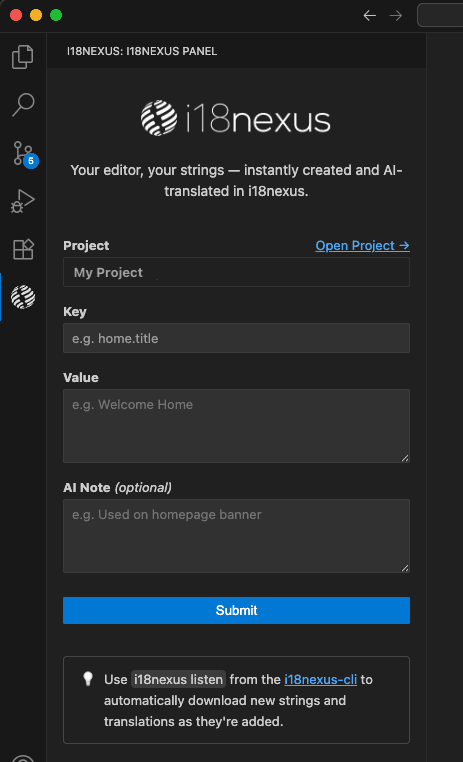Open the Extensions view icon

pos(23,249)
